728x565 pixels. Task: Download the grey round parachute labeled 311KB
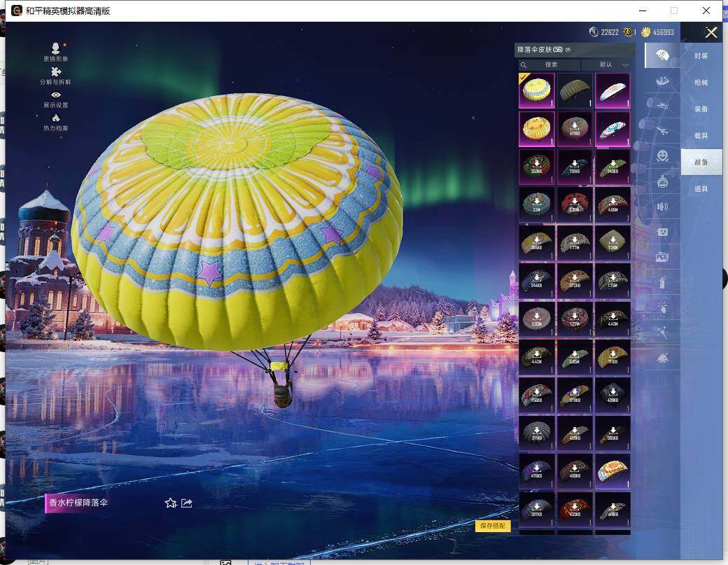pyautogui.click(x=536, y=433)
